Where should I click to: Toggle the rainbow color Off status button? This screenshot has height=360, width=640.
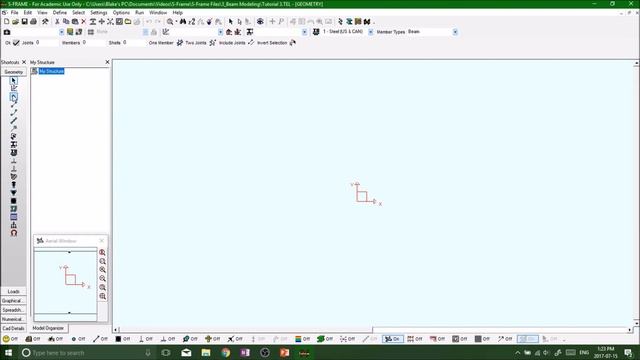click(x=303, y=339)
